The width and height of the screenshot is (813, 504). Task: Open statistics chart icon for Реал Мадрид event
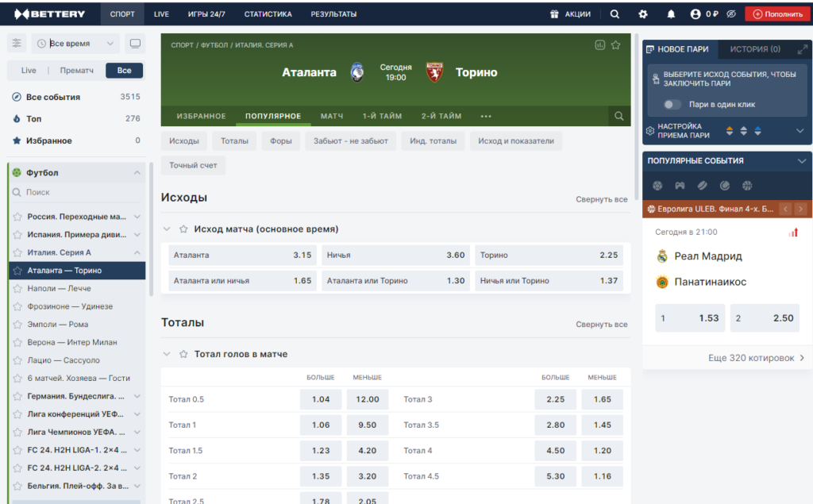[793, 233]
